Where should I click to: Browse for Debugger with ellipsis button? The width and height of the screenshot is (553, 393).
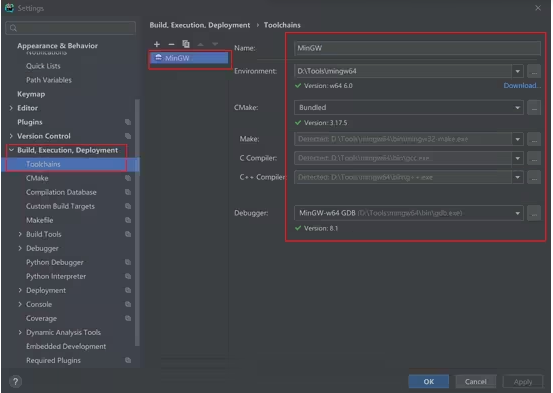click(534, 213)
